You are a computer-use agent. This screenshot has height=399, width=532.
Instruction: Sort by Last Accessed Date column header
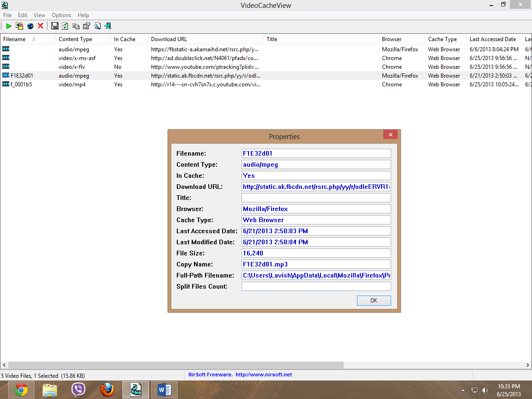(494, 39)
